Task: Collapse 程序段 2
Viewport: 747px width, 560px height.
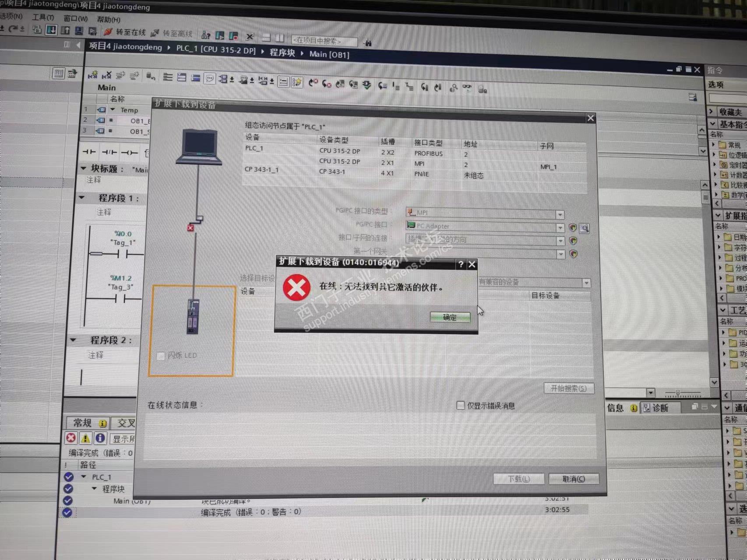Action: [x=73, y=339]
